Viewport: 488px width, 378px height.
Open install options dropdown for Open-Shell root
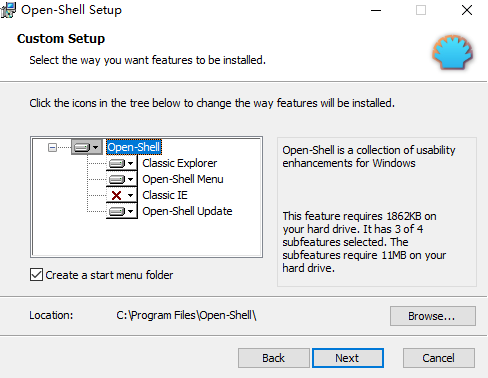click(x=87, y=147)
